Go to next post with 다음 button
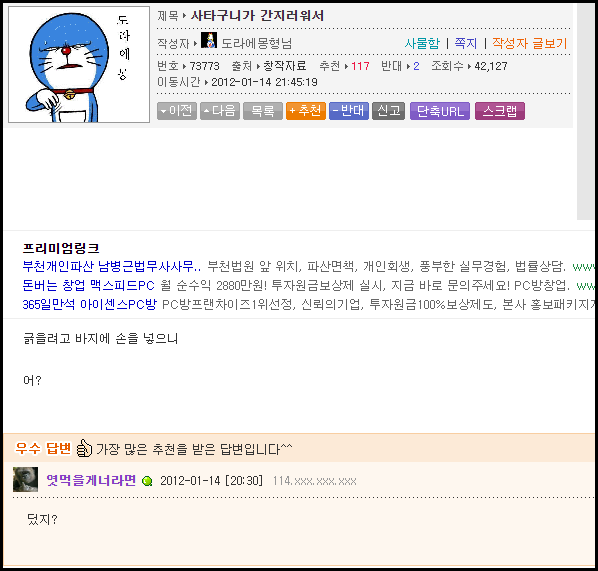 point(220,111)
